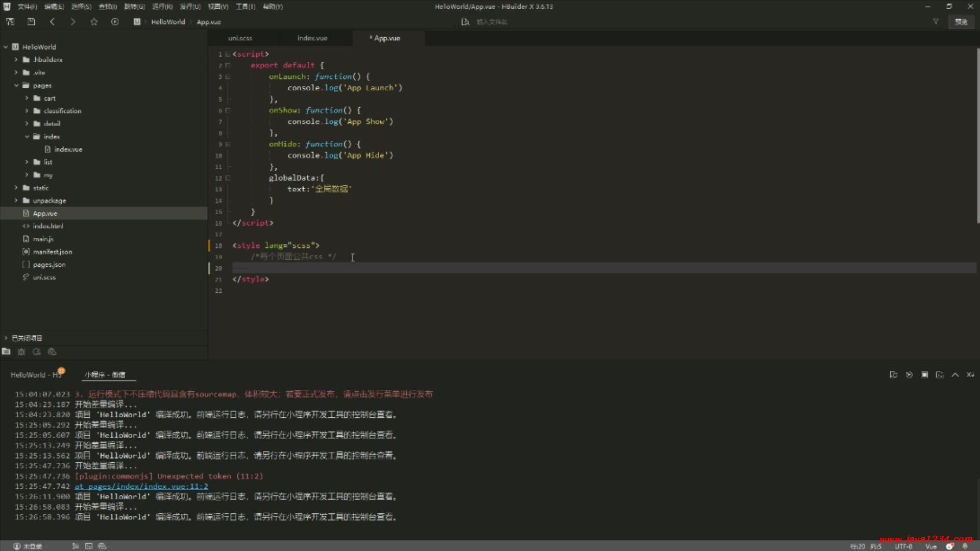
Task: Expand the closed projects section
Action: [x=6, y=338]
